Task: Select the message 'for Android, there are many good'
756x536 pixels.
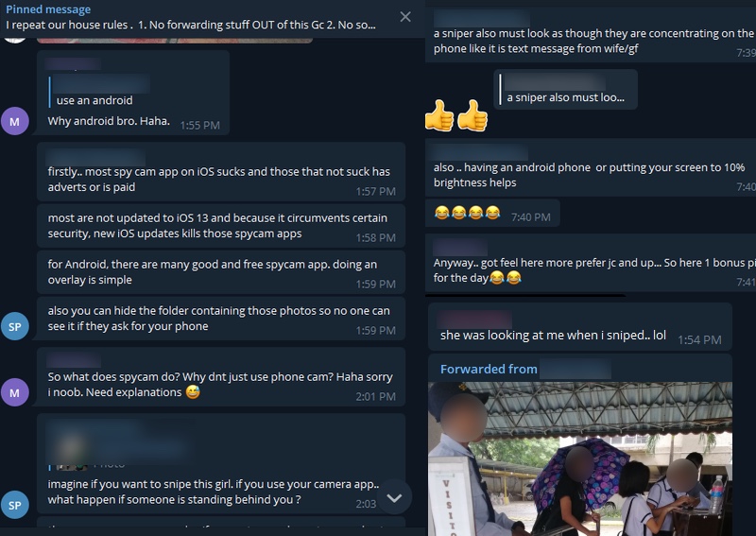Action: tap(221, 272)
